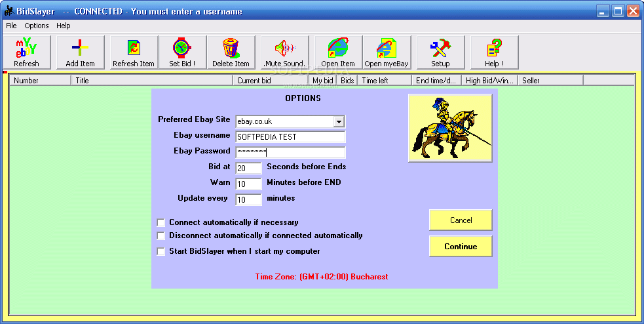Tick Start BidSlayer when I start my computer
The image size is (644, 324).
click(x=161, y=251)
